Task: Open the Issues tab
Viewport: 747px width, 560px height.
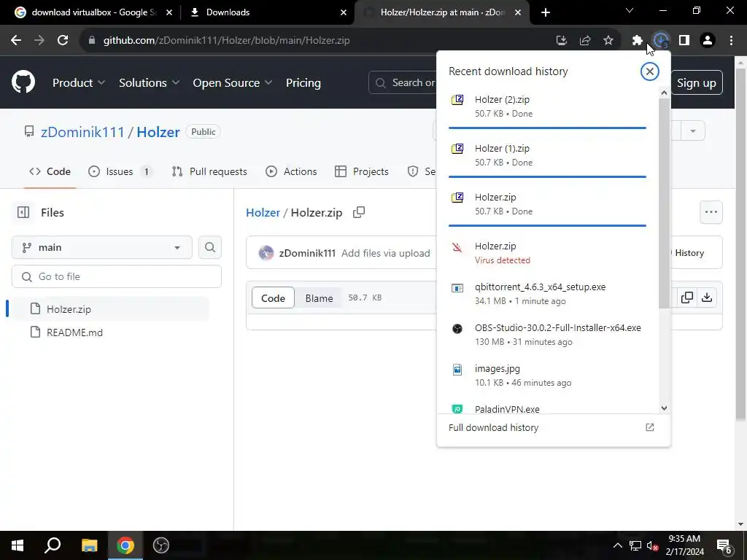Action: [120, 171]
